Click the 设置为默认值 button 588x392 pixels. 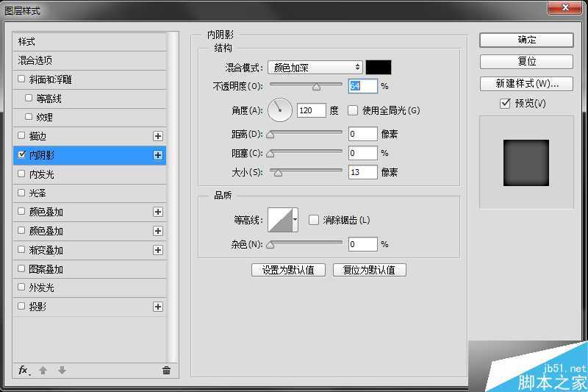coord(288,270)
